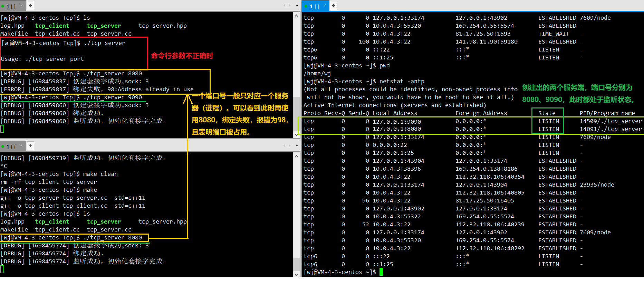Click previous-tab arrow in bottom-left pane

pos(285,145)
